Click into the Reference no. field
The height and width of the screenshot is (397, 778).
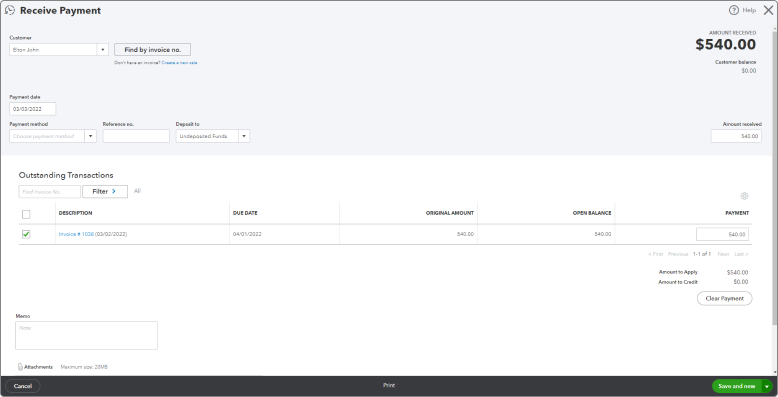pyautogui.click(x=136, y=136)
